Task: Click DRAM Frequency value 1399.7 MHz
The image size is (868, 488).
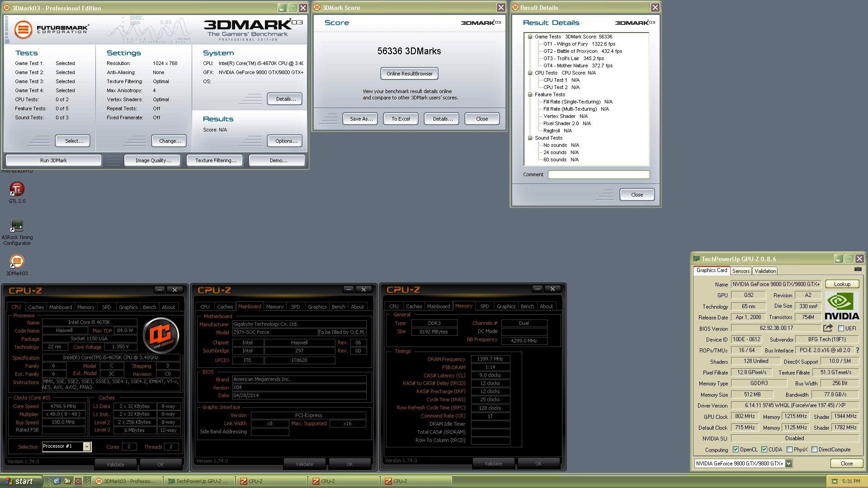Action: pos(490,359)
